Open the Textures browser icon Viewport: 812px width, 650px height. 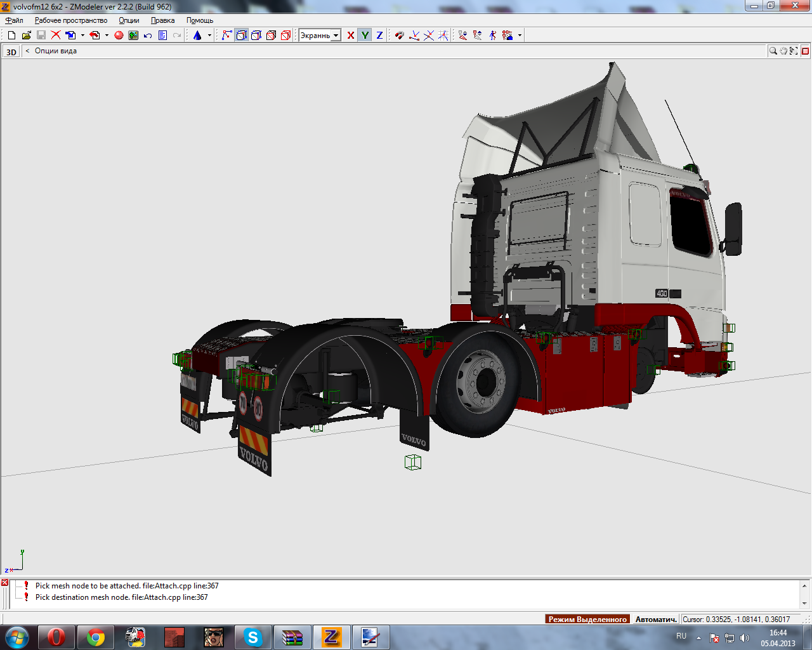(x=133, y=36)
